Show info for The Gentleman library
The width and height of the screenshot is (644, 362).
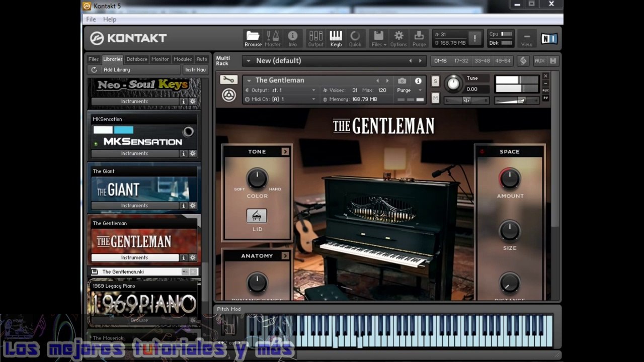point(184,257)
